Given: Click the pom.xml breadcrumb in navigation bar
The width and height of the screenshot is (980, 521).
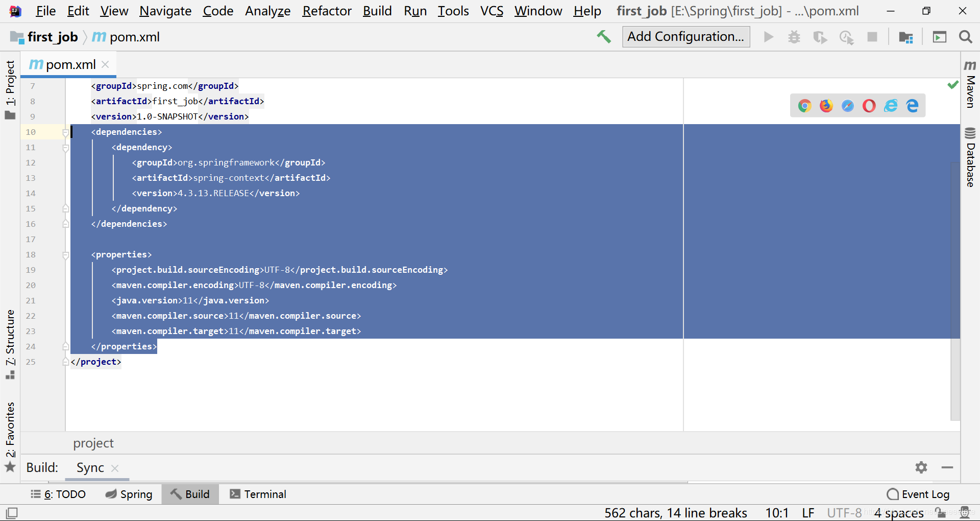Looking at the screenshot, I should coord(126,37).
